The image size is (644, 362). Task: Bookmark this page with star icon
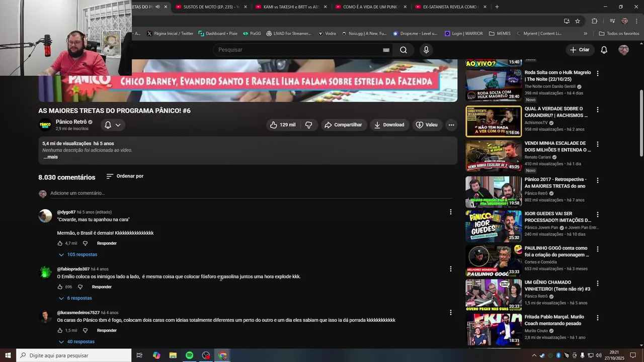tap(578, 21)
